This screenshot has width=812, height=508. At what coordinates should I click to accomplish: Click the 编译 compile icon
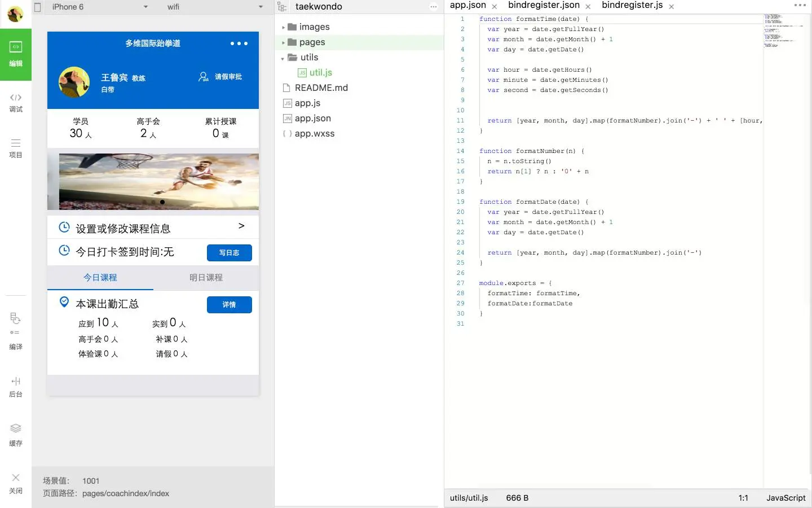tap(16, 331)
